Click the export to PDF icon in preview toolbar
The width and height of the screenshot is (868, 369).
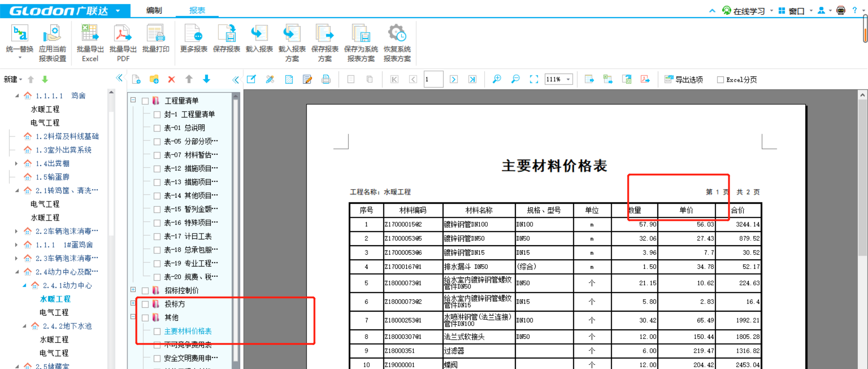(x=645, y=79)
